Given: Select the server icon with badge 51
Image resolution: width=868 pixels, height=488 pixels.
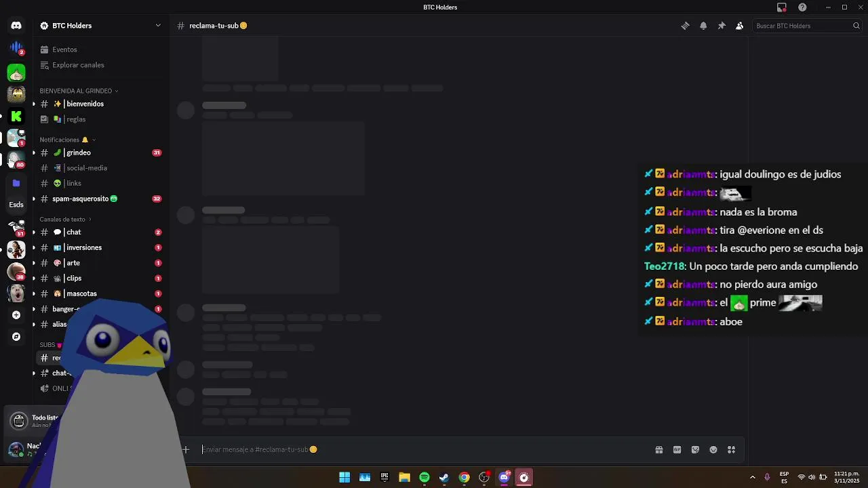Looking at the screenshot, I should point(16,227).
